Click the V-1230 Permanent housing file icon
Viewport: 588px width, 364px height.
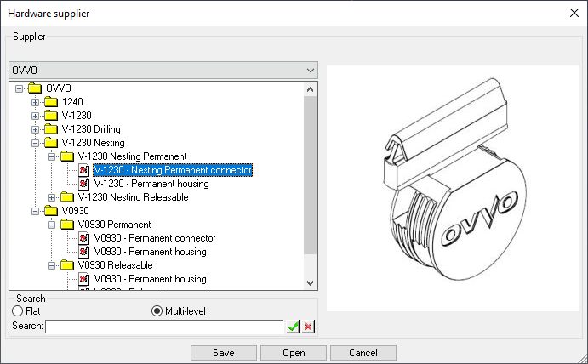tap(83, 184)
